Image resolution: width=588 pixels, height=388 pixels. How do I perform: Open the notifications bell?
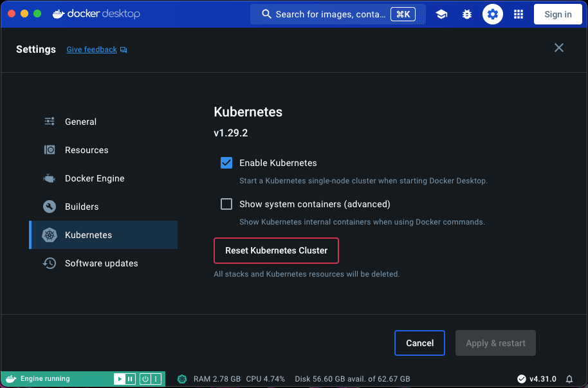click(x=569, y=379)
